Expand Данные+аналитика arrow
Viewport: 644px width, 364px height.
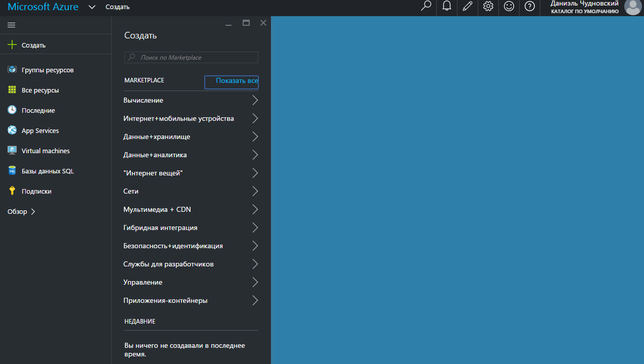pos(255,155)
